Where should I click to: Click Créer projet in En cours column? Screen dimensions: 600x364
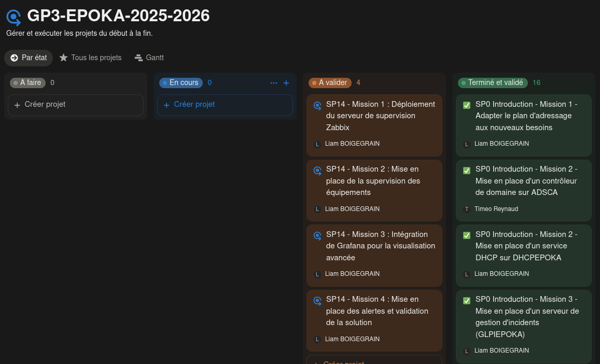click(x=225, y=105)
